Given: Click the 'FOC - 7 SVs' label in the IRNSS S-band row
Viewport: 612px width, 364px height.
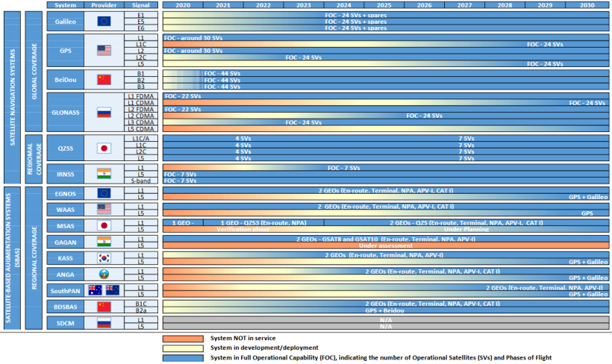Looking at the screenshot, I should click(x=181, y=181).
